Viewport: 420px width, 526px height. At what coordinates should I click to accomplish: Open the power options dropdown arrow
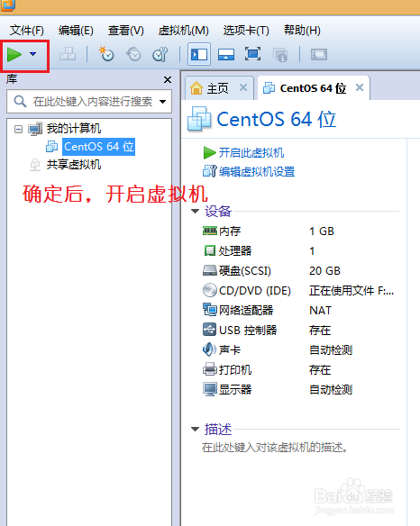[x=33, y=54]
